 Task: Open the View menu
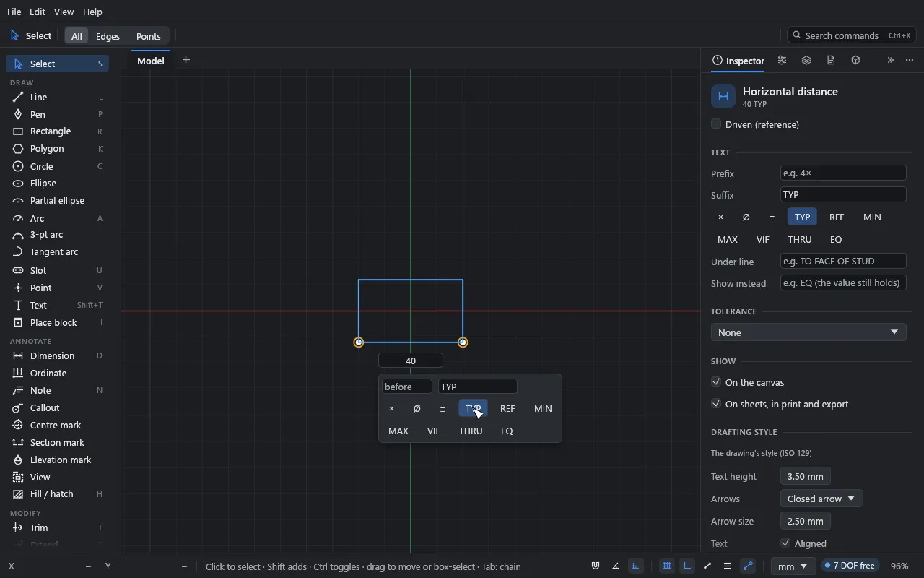(x=64, y=12)
